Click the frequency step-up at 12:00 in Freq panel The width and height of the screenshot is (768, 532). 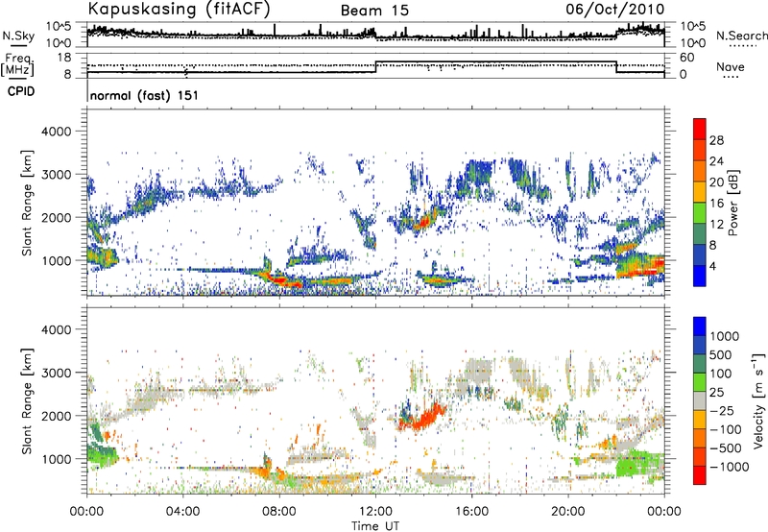[375, 67]
